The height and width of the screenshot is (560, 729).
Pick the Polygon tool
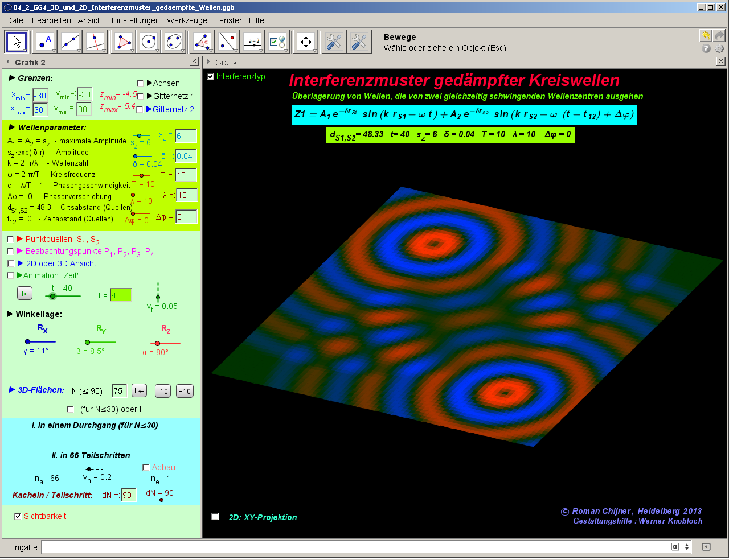pos(123,42)
